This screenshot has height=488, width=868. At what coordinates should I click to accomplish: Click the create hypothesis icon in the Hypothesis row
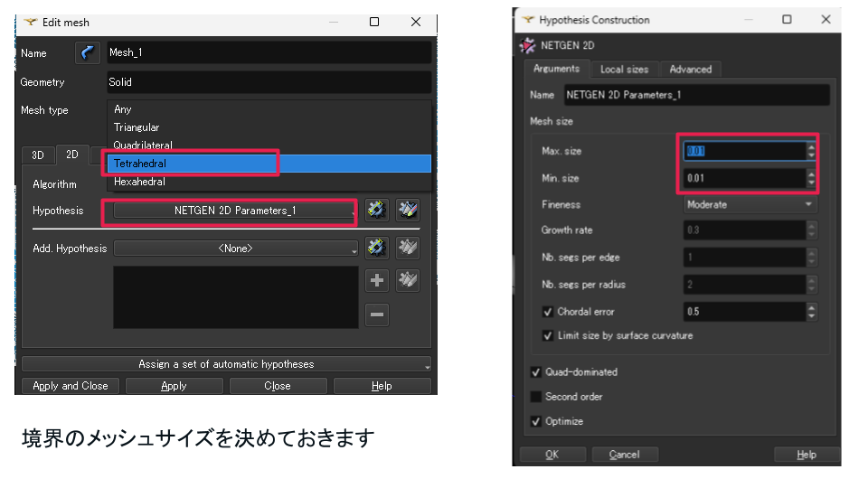pyautogui.click(x=377, y=211)
